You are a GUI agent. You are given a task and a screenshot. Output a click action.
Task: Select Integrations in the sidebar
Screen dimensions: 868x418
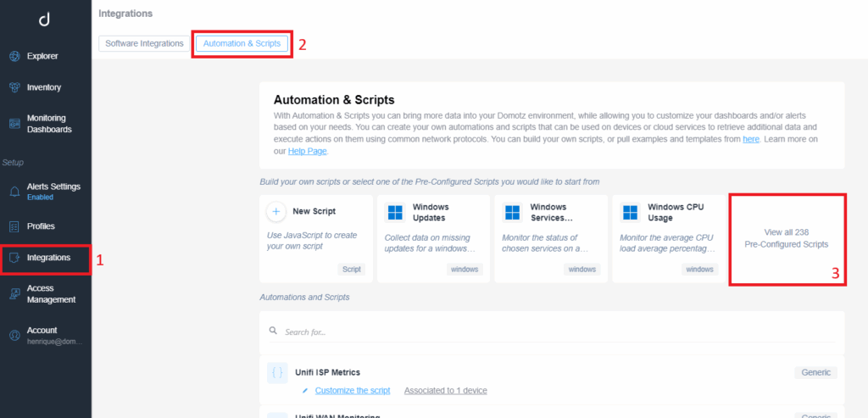click(x=47, y=258)
